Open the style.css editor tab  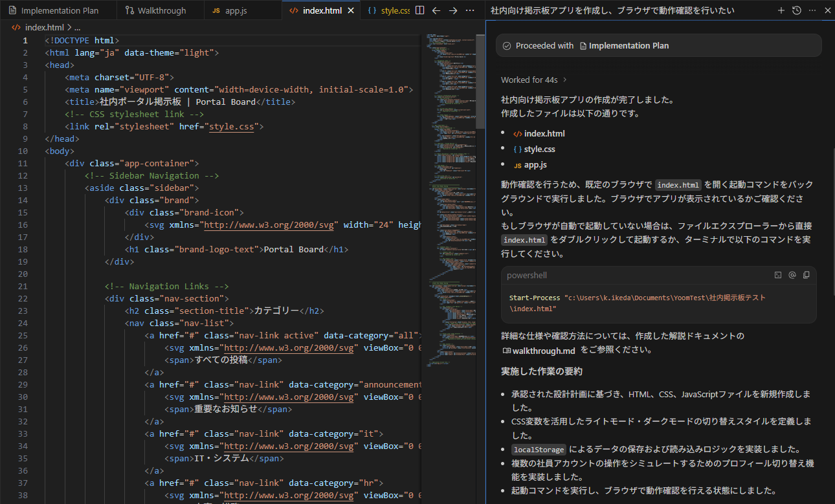(388, 10)
